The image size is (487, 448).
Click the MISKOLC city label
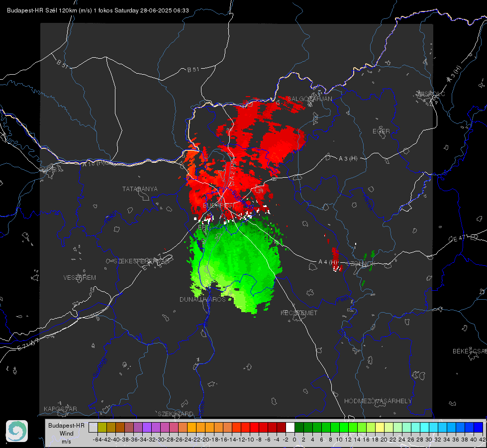[431, 94]
